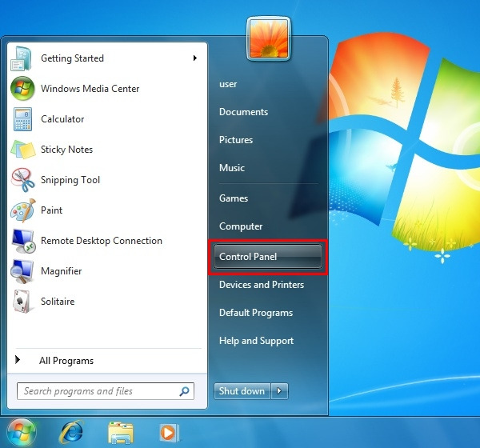Click the Search programs and files box

[100, 391]
